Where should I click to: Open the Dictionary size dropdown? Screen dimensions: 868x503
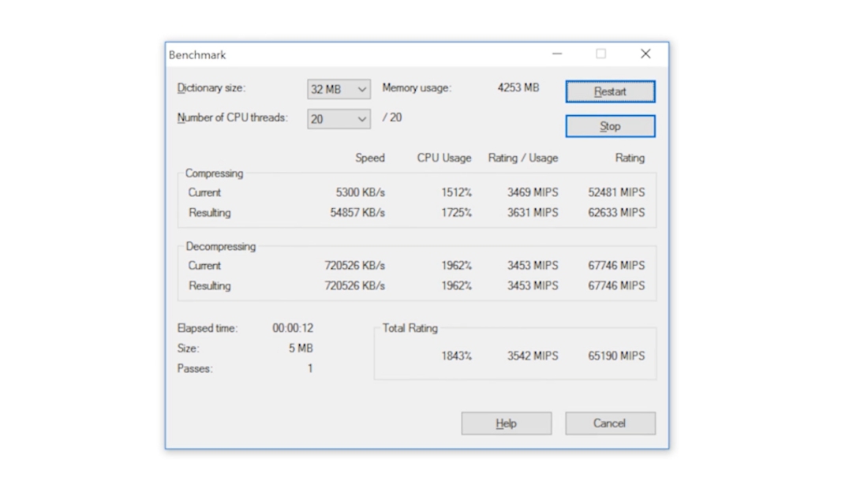339,90
